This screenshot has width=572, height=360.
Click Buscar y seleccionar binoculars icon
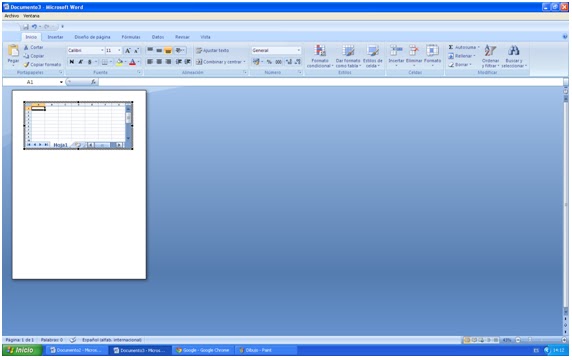click(514, 51)
